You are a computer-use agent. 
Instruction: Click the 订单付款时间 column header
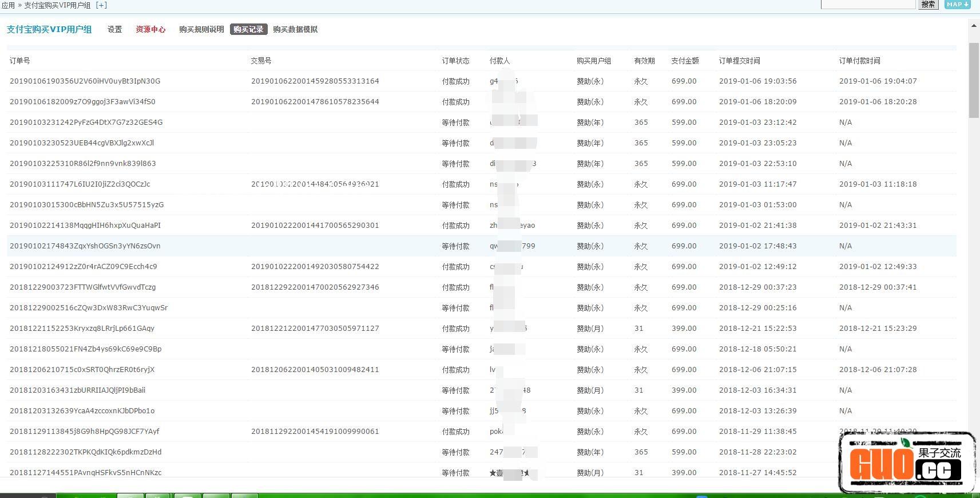pos(859,61)
